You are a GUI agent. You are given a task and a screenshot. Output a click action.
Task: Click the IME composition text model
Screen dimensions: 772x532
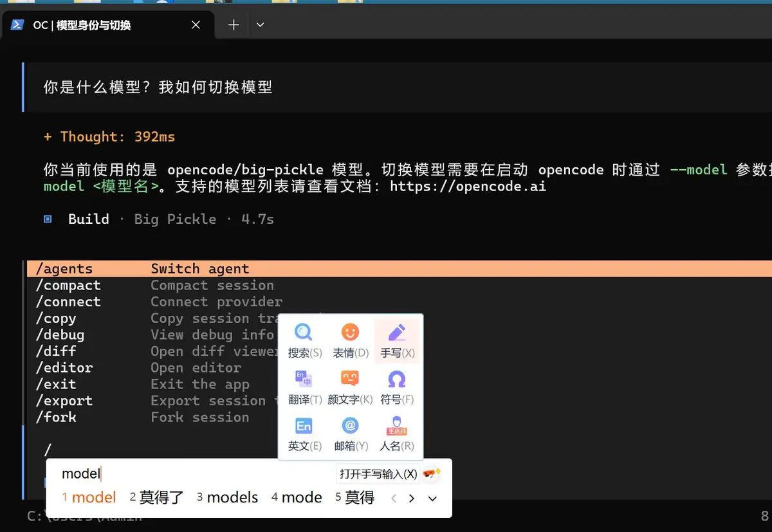click(x=81, y=474)
